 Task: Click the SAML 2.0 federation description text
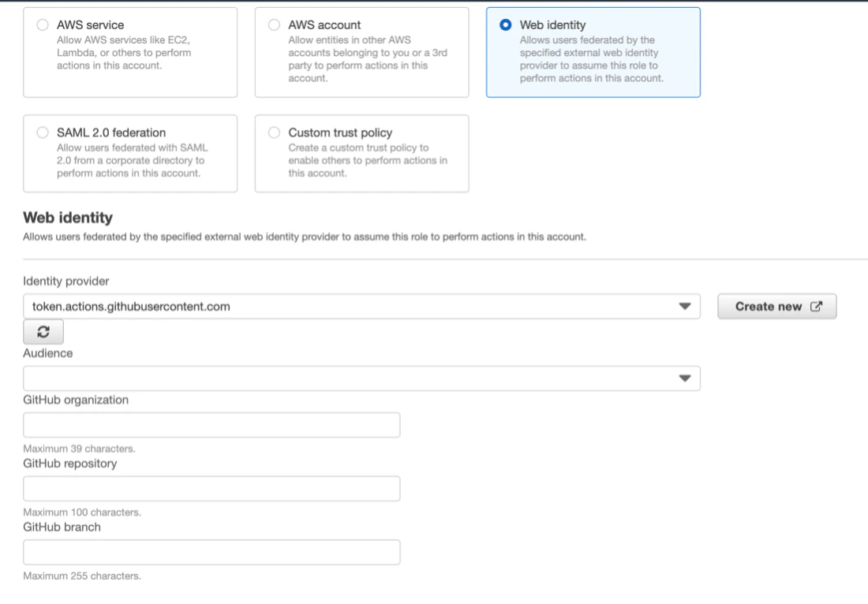[x=133, y=160]
